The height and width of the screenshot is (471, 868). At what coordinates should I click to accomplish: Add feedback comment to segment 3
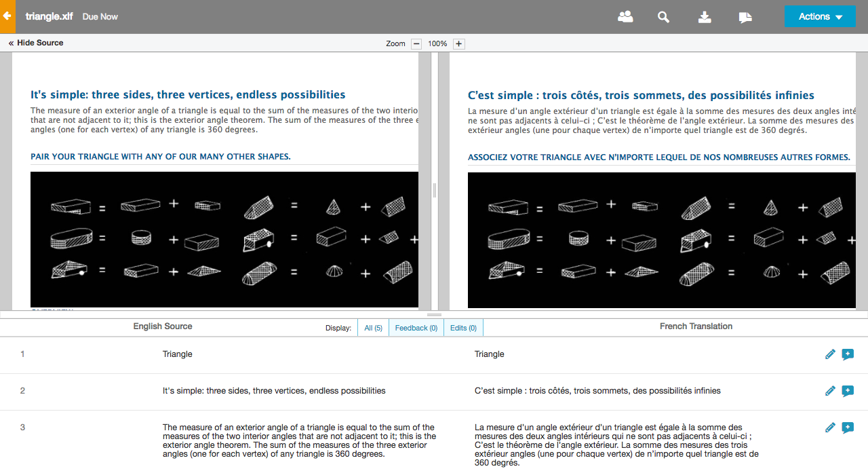point(848,428)
